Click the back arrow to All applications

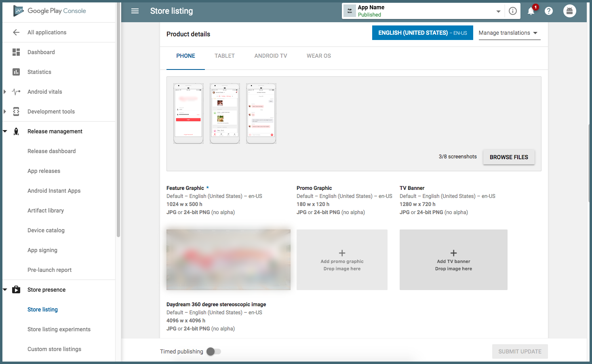click(16, 32)
